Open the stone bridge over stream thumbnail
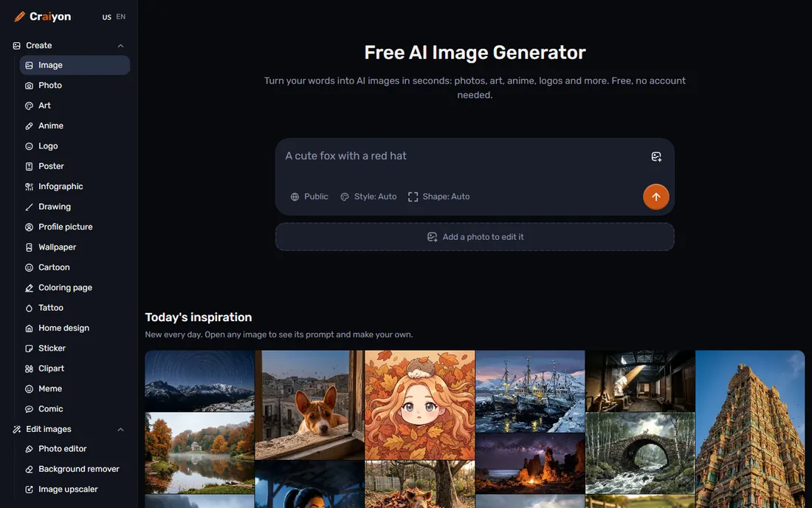The width and height of the screenshot is (812, 508). (640, 453)
